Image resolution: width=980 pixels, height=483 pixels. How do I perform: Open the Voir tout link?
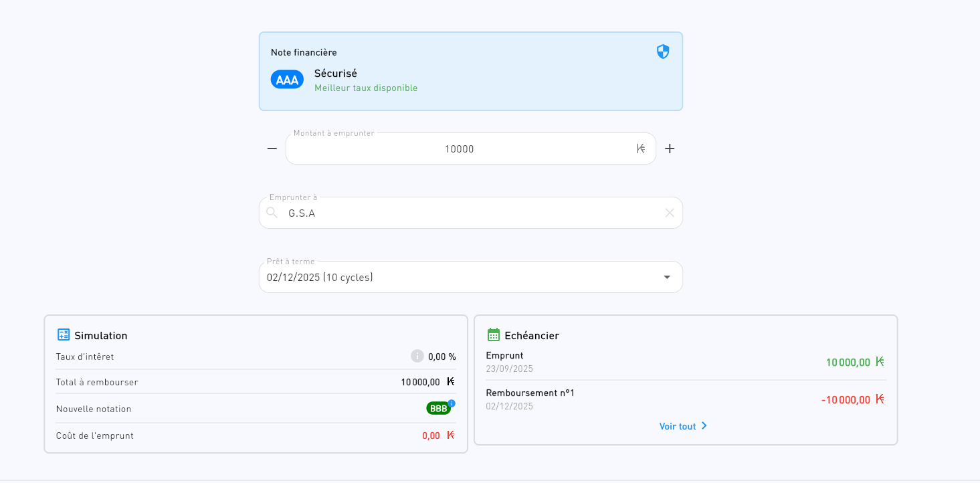[x=678, y=426]
